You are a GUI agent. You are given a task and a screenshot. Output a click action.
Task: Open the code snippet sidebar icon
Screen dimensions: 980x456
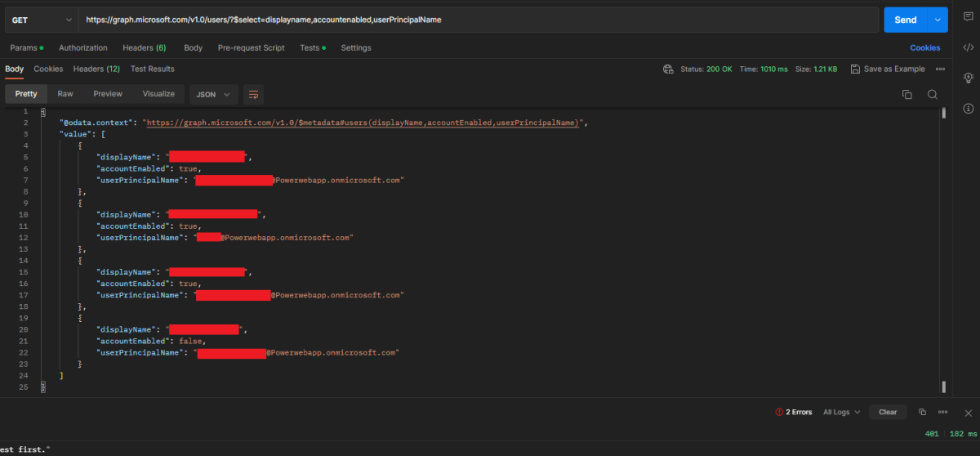point(968,47)
